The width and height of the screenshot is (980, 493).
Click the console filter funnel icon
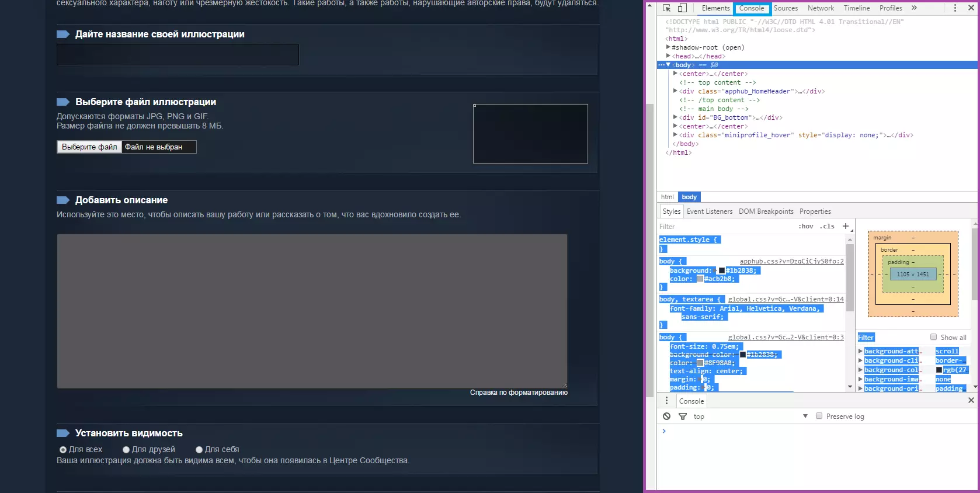coord(682,416)
